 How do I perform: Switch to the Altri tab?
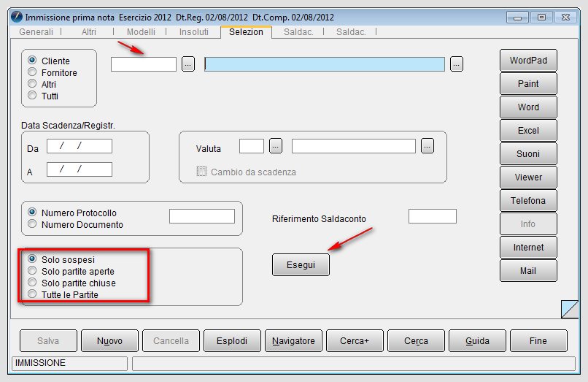[88, 32]
